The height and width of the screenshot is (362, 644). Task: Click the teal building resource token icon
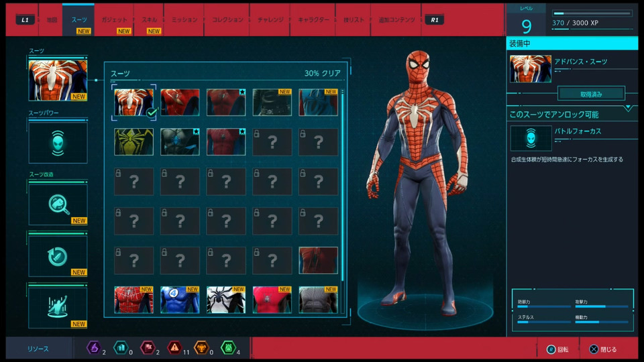pyautogui.click(x=121, y=348)
